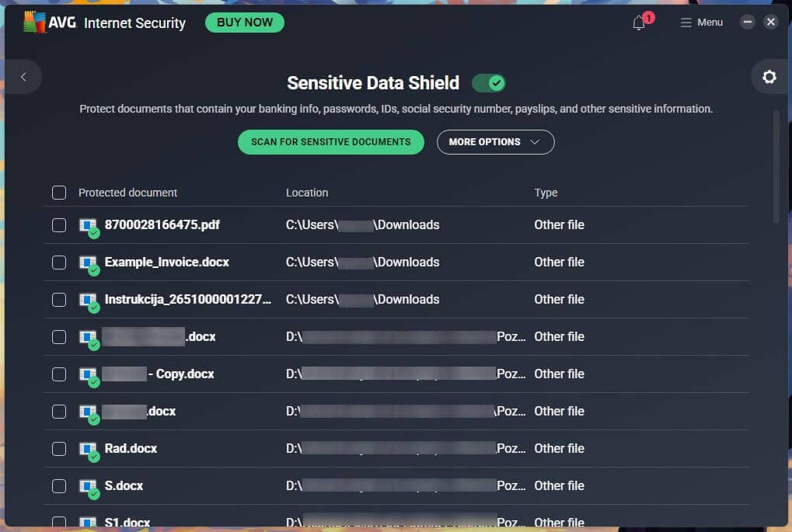
Task: Open the hamburger Menu
Action: click(x=701, y=23)
